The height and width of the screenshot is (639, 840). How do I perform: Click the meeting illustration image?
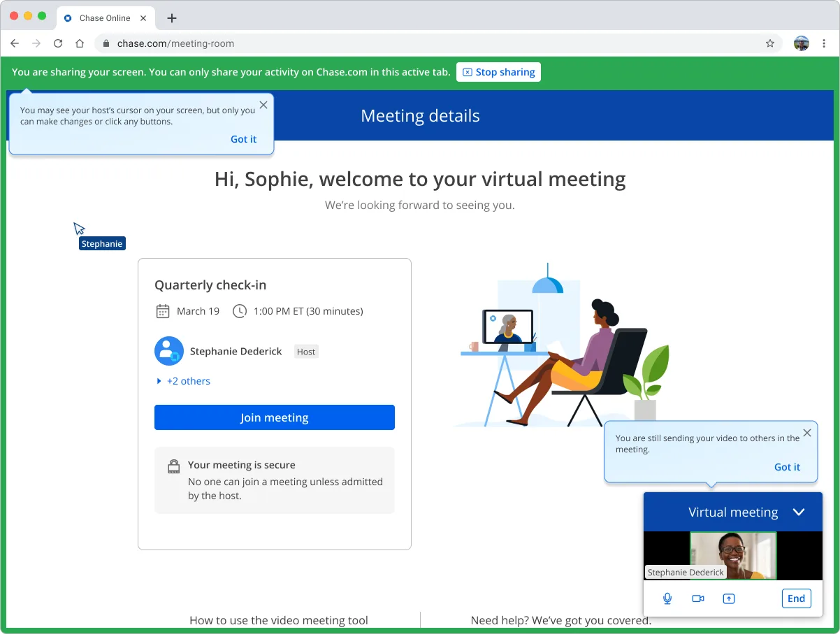click(x=561, y=345)
